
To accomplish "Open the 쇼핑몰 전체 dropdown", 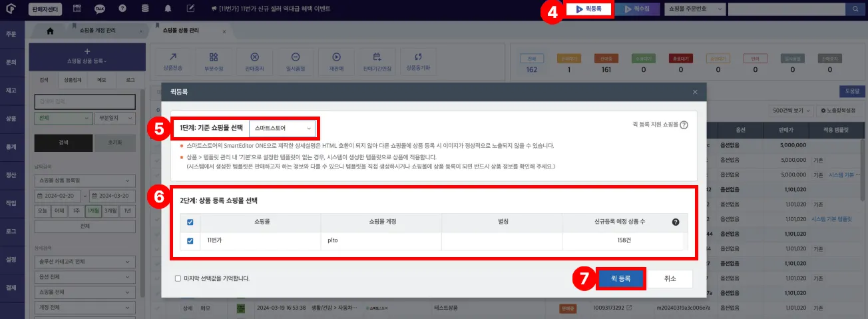I will point(85,292).
